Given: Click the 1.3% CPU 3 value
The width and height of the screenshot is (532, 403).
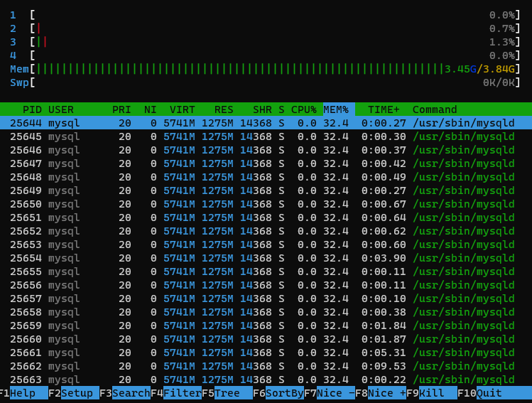Looking at the screenshot, I should pyautogui.click(x=502, y=42).
